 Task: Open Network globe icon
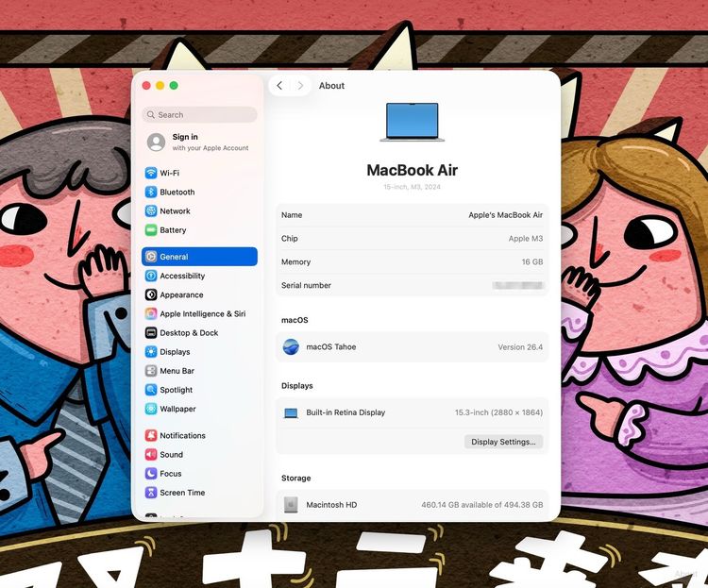[x=151, y=210]
